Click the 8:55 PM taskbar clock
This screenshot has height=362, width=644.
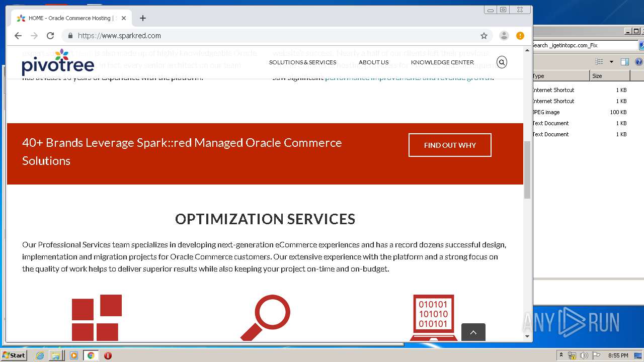point(618,355)
